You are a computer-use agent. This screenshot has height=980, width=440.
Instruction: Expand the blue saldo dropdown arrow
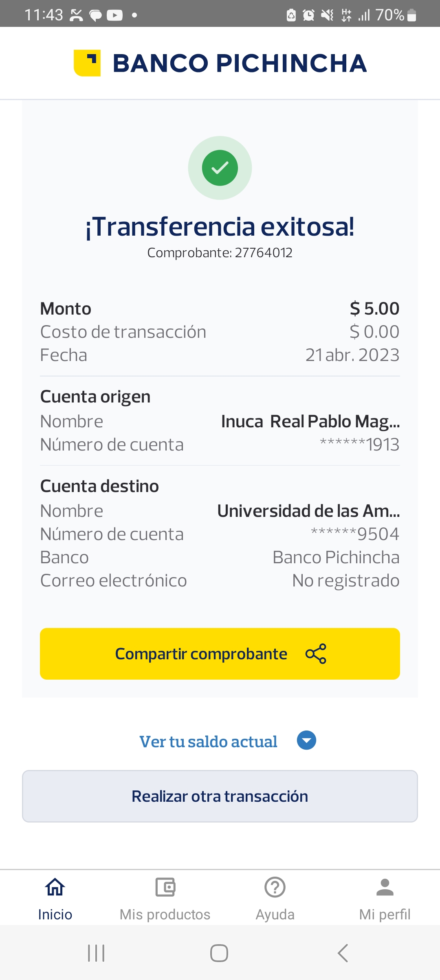[x=306, y=740]
